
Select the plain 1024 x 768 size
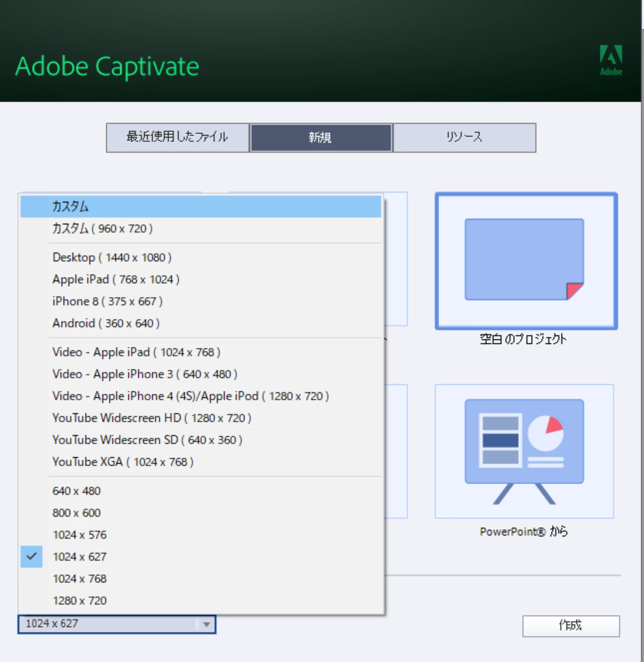201,579
